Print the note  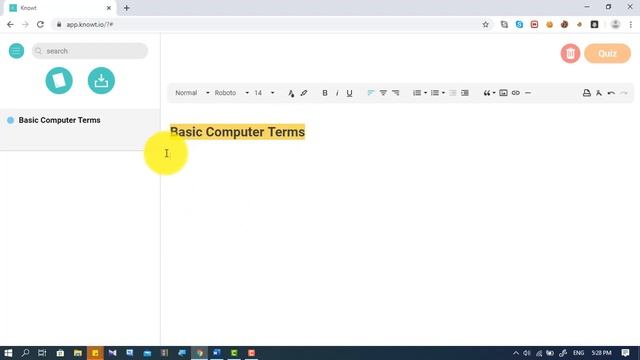point(587,93)
